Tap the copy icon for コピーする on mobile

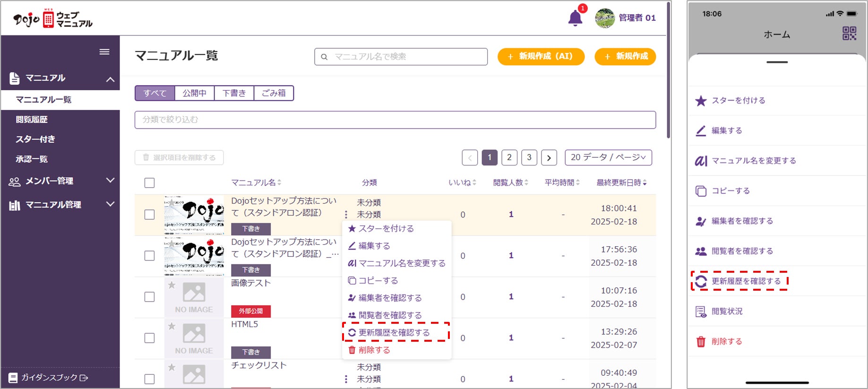pos(701,191)
